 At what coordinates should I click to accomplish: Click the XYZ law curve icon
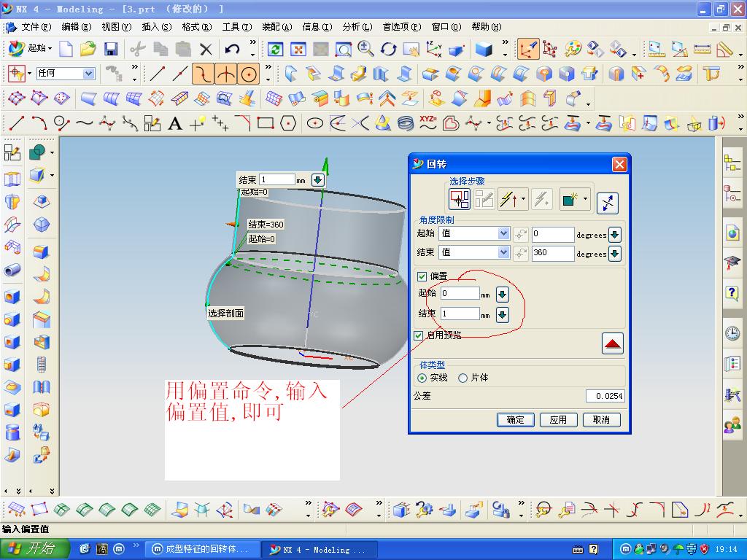coord(427,122)
